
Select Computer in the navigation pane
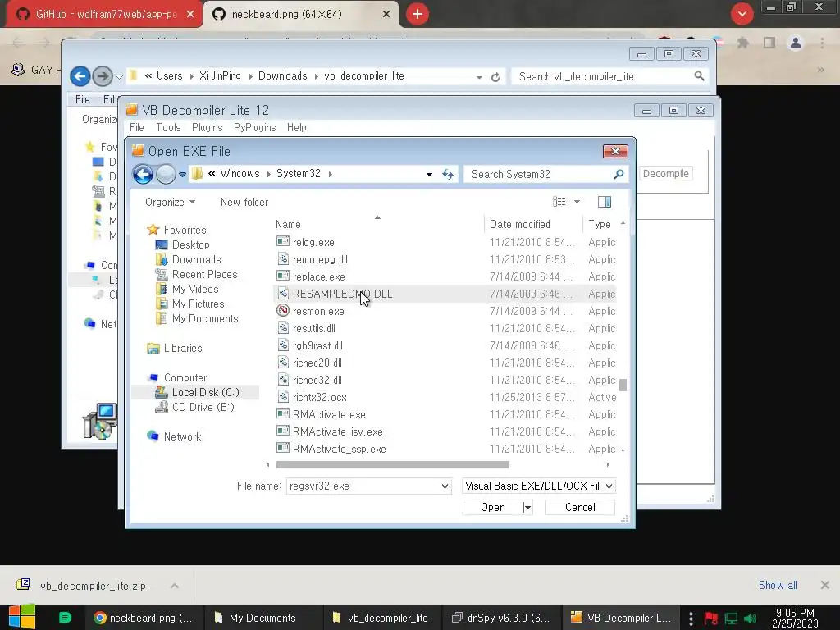click(185, 377)
